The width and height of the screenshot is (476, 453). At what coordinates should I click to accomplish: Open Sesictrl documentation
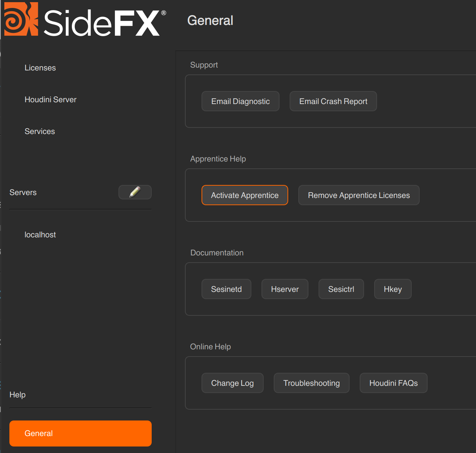pos(341,289)
